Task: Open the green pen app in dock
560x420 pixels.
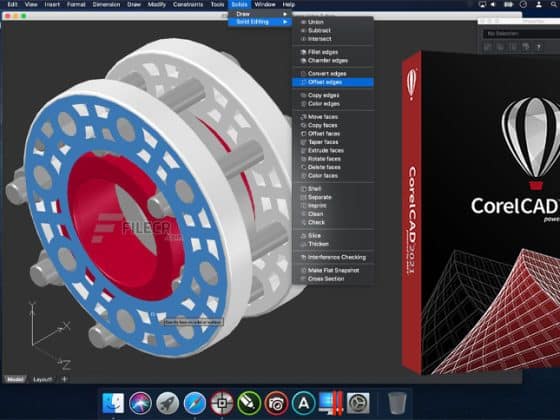Action: (249, 403)
